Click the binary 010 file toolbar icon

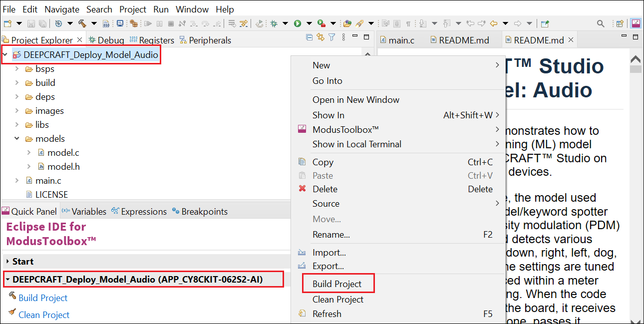(106, 23)
